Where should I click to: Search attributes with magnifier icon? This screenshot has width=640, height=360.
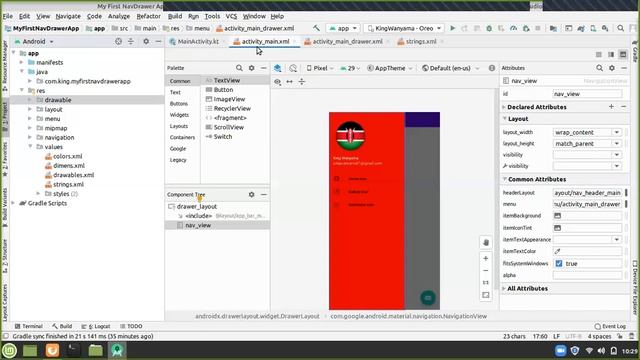click(x=599, y=68)
